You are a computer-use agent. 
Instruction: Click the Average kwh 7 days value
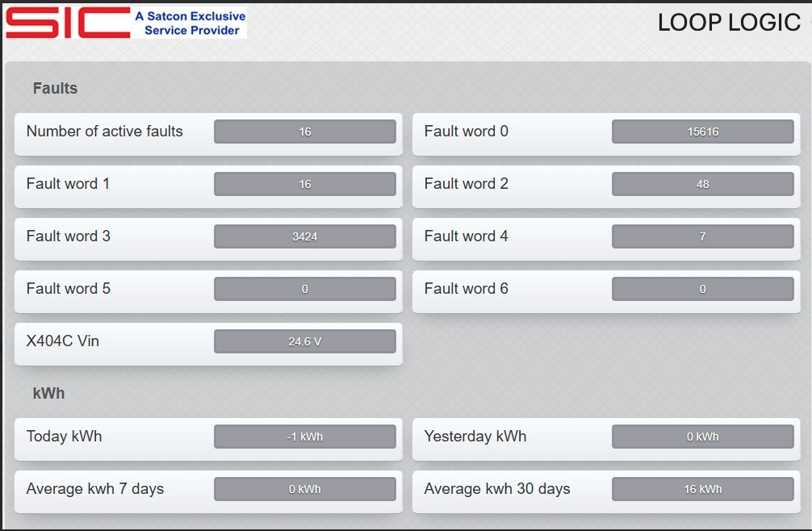(305, 489)
